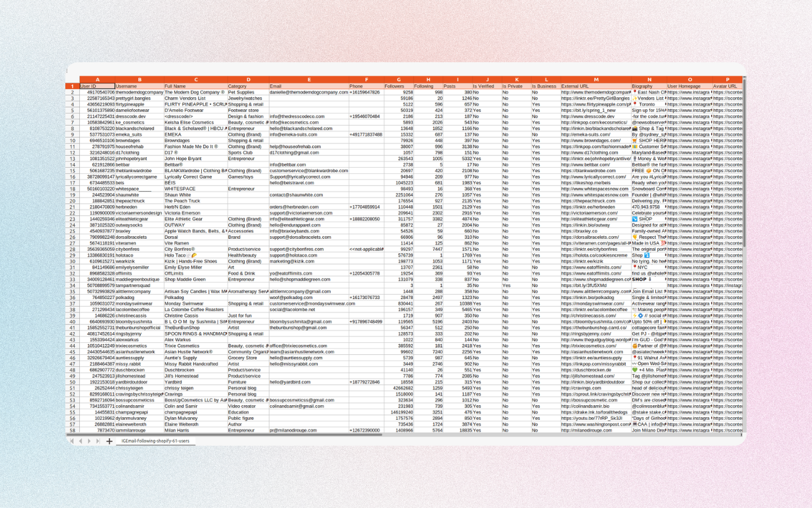
Task: Select the Followers header cell
Action: [399, 86]
